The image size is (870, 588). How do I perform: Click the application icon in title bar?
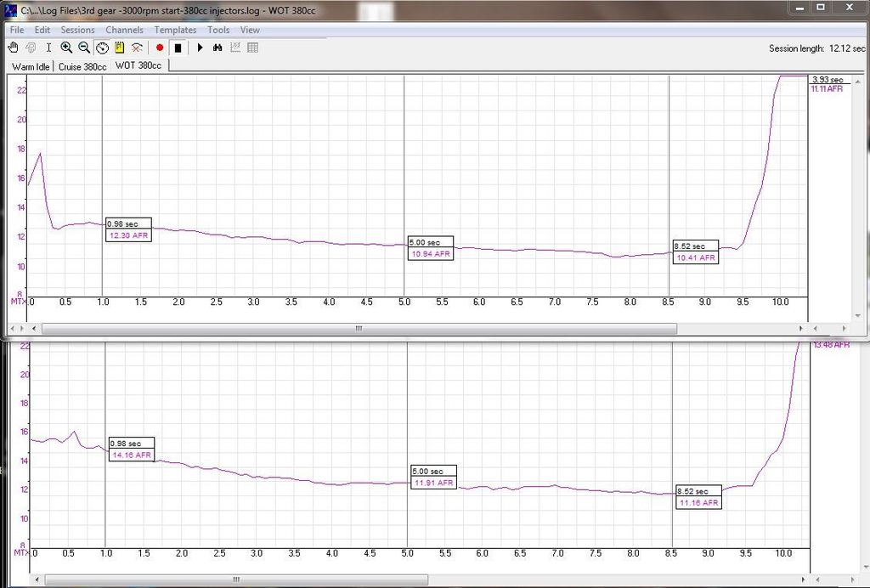[10, 10]
